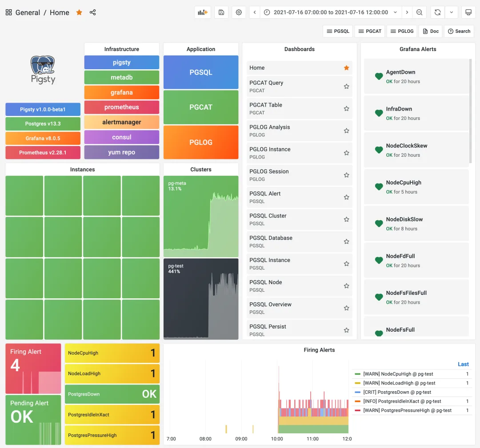This screenshot has height=448, width=480.
Task: Toggle the NodeLoadHigh @ pg-test legend series
Action: (x=399, y=383)
